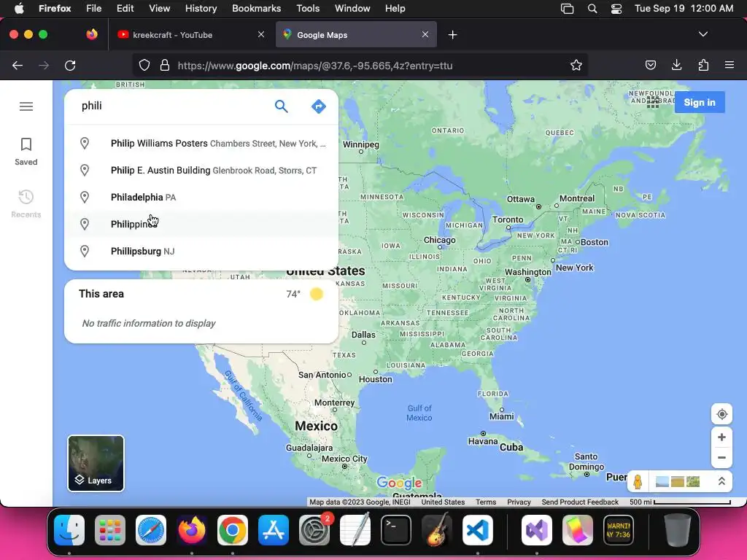Open the Tools menu
This screenshot has height=560, width=747.
(308, 8)
